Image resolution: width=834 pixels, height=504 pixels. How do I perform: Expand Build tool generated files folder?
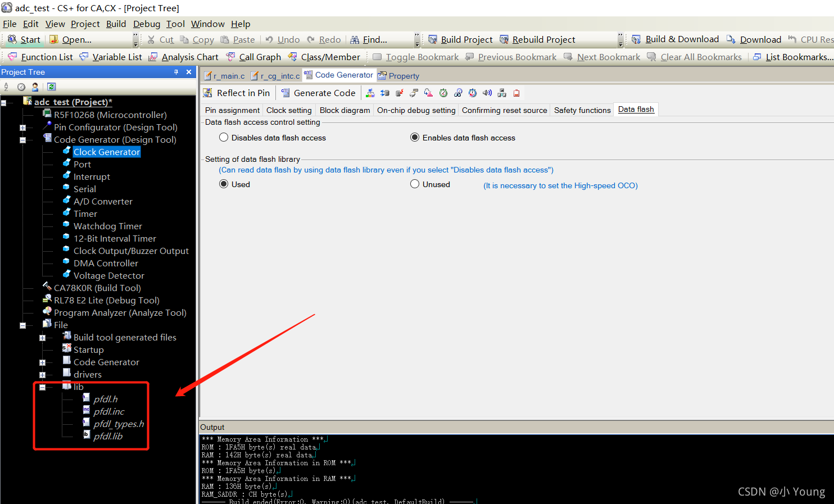pyautogui.click(x=42, y=338)
